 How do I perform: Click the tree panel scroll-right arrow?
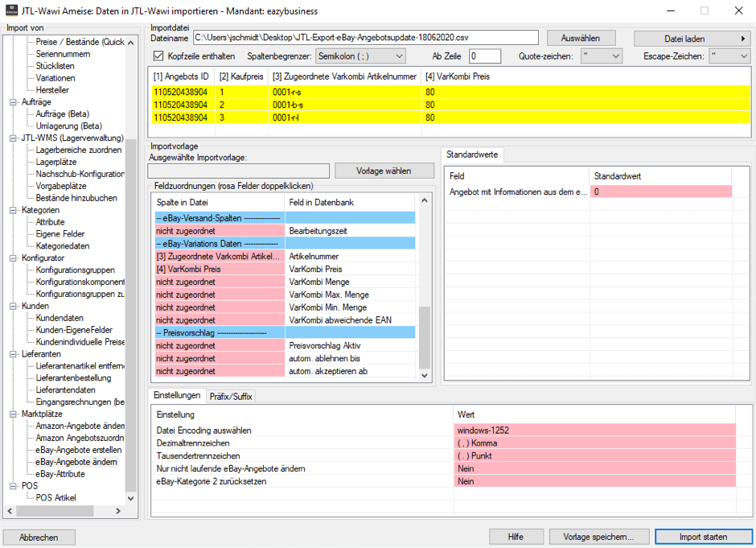click(x=118, y=511)
